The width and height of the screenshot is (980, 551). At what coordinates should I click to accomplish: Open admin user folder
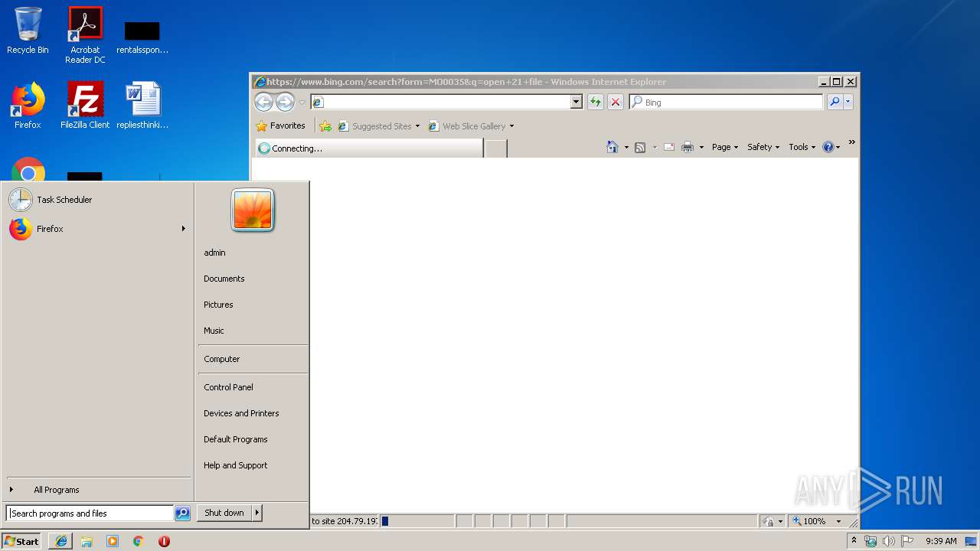point(214,253)
